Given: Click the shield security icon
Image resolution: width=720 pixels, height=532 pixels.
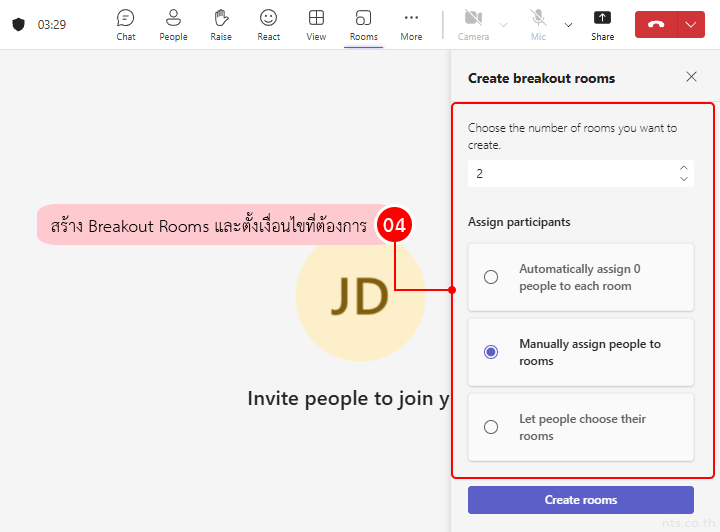Looking at the screenshot, I should (x=18, y=24).
